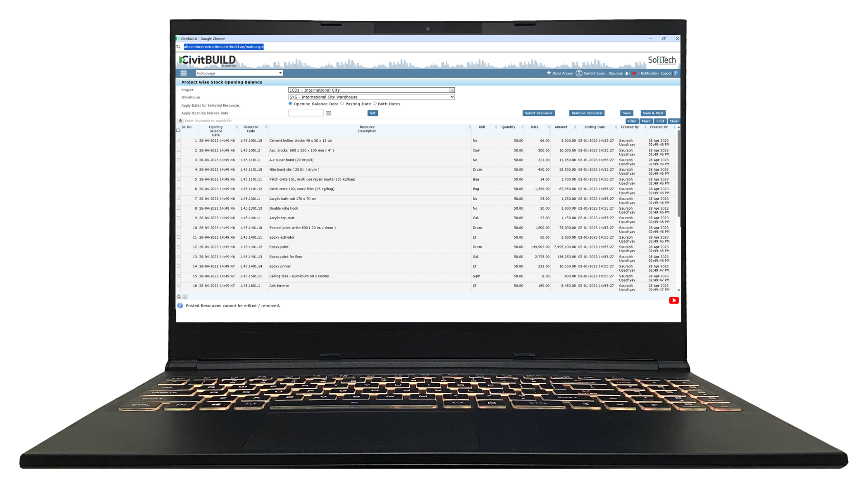Click the mobile device icon near Current Login
Viewport: 868px width, 488px height.
(x=579, y=73)
